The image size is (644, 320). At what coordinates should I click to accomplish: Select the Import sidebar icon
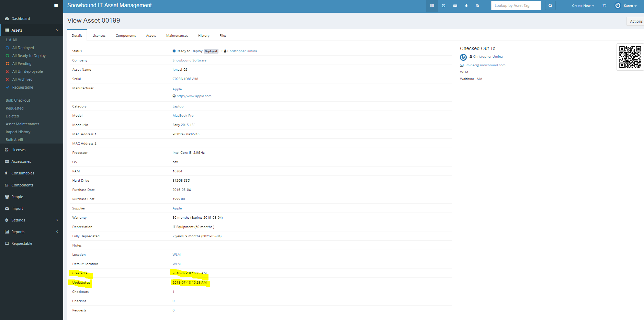pyautogui.click(x=16, y=208)
